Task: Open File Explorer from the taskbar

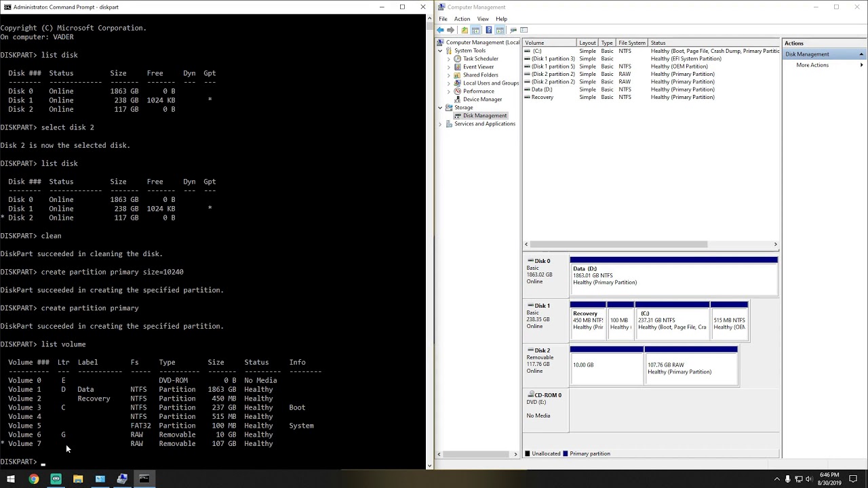Action: click(x=78, y=479)
